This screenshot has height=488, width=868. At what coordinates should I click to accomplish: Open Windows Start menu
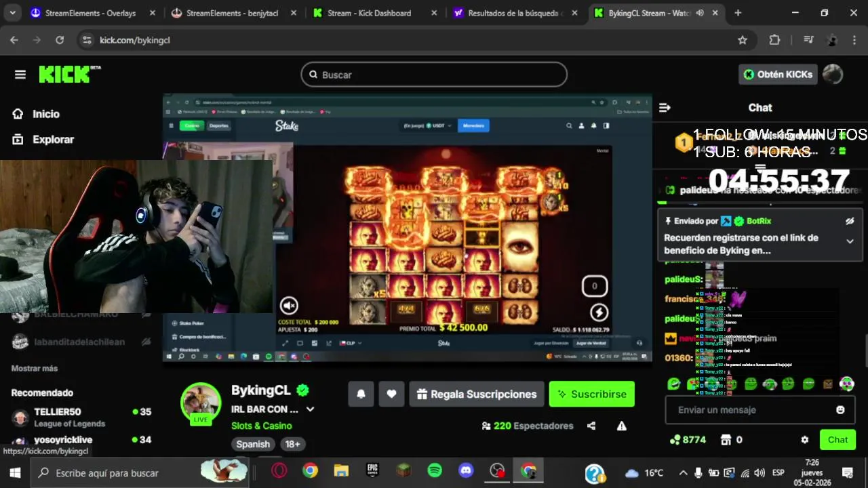click(x=15, y=472)
